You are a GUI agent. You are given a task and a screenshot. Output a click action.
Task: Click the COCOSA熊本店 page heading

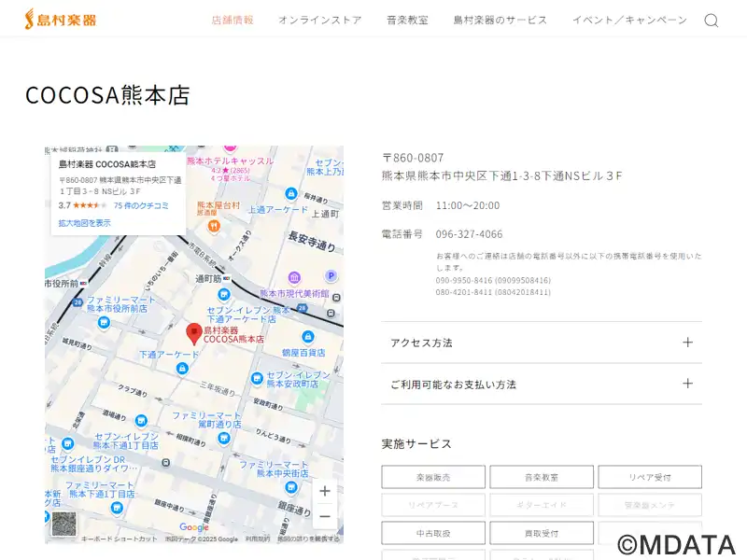(107, 95)
